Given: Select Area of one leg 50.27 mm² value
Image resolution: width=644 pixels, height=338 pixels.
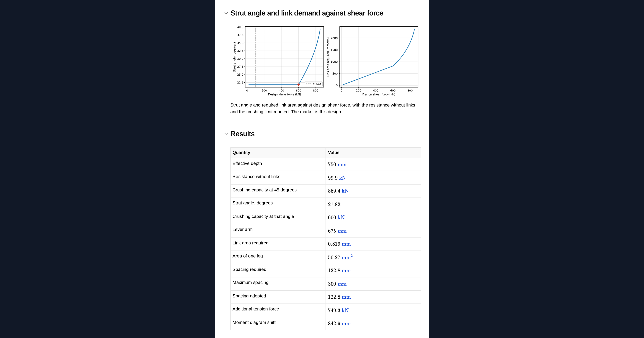Looking at the screenshot, I should tap(340, 257).
